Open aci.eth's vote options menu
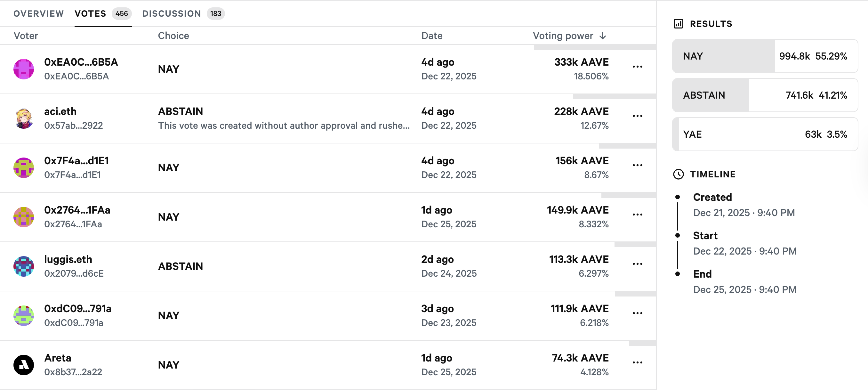The image size is (868, 390). [638, 116]
